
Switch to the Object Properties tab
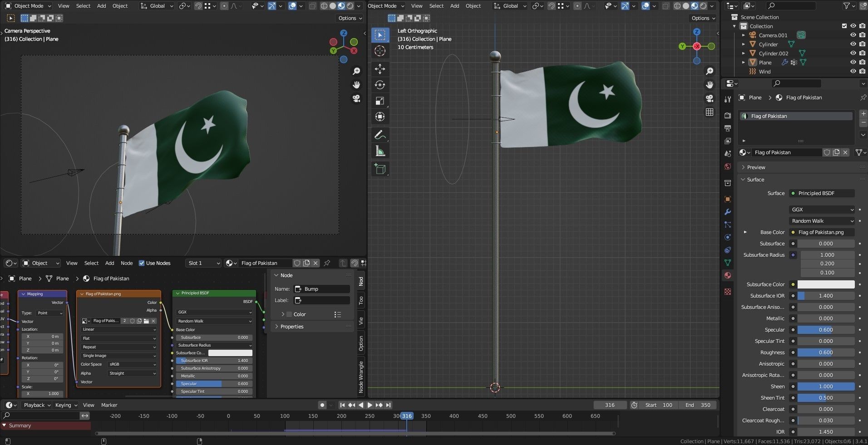tap(727, 199)
